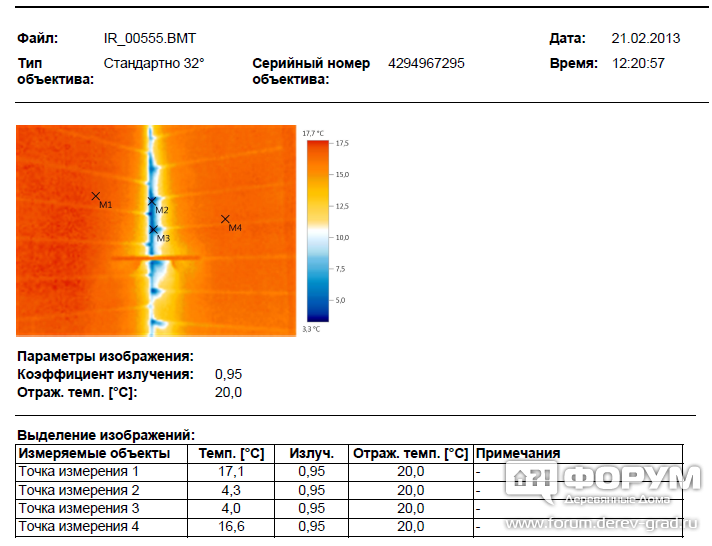Select the thermal infrared image
The image size is (712, 546).
[156, 231]
